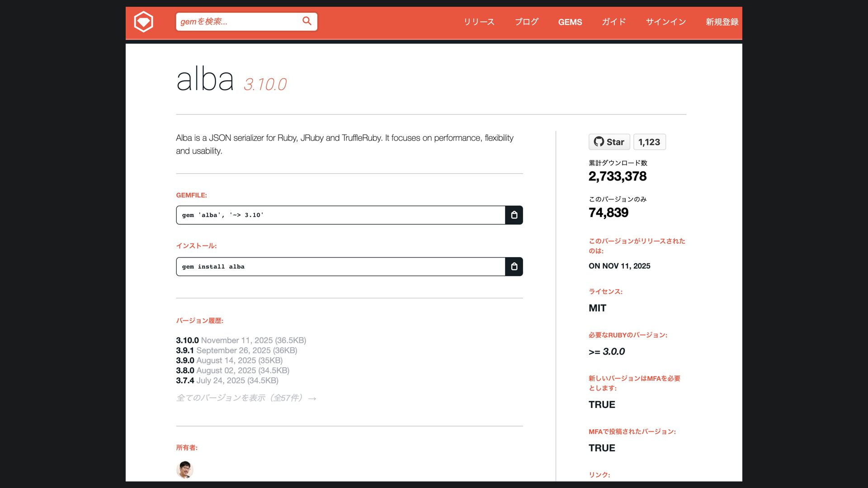868x488 pixels.
Task: Open the リリース menu item
Action: 479,22
